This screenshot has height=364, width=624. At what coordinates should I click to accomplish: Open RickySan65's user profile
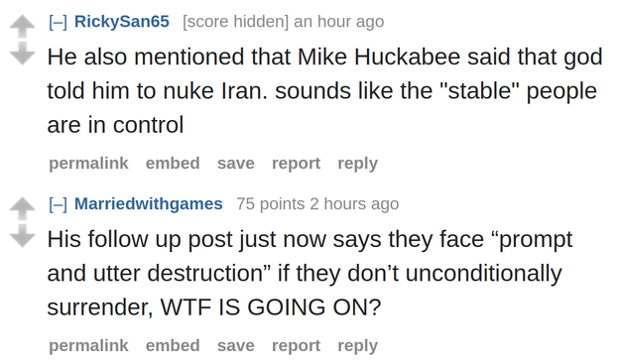tap(122, 21)
